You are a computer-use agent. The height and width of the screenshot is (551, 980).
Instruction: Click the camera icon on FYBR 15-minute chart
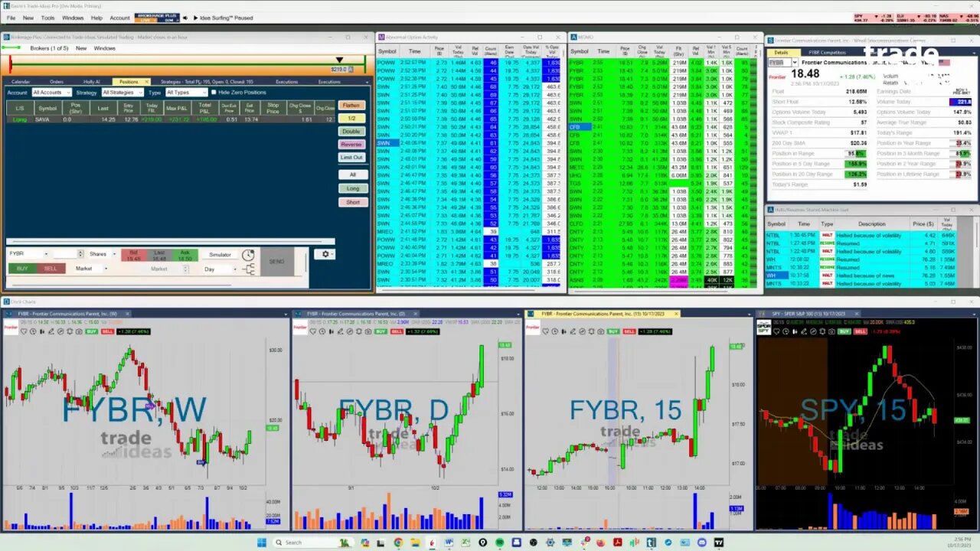tap(601, 331)
